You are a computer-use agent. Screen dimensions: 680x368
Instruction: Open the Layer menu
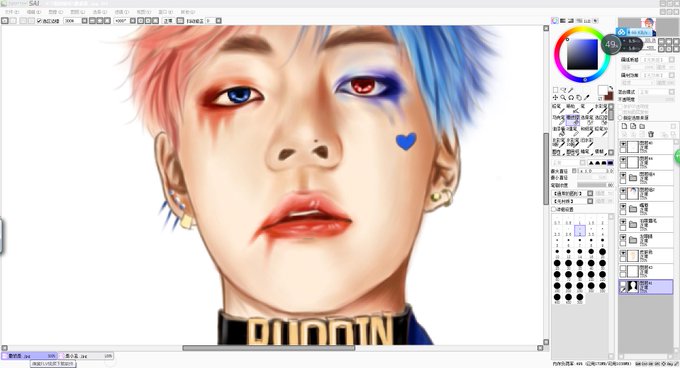77,12
